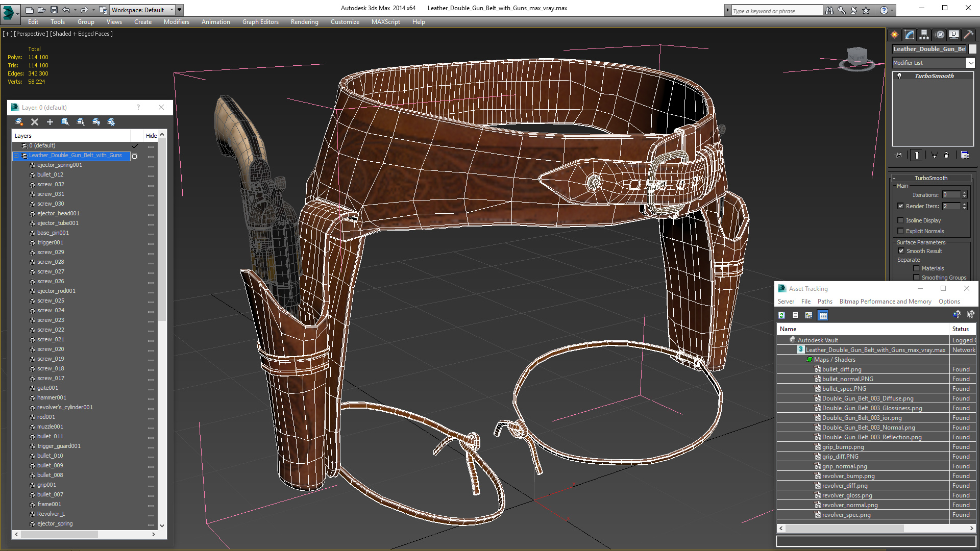Open Paths menu in Asset Tracking
The image size is (980, 551).
pyautogui.click(x=824, y=302)
